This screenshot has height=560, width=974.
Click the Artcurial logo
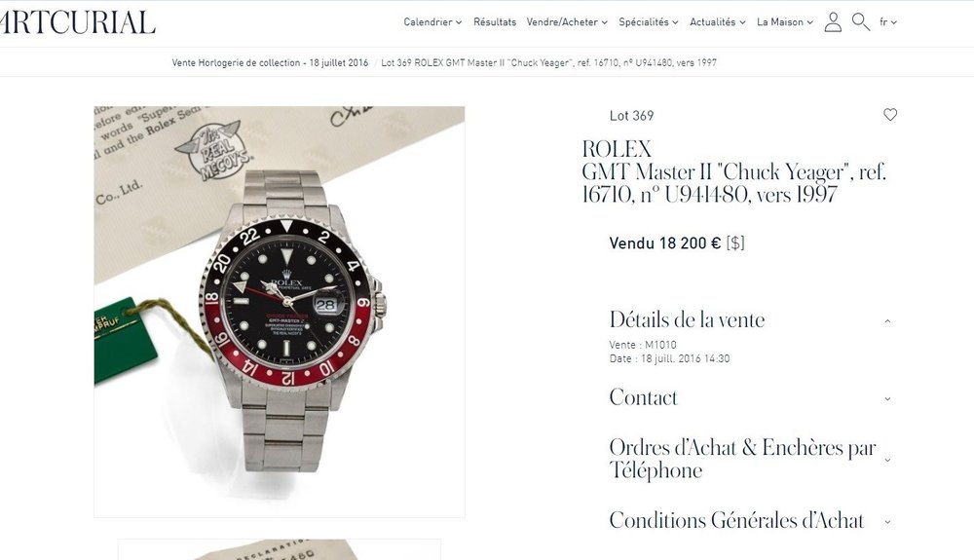pos(77,22)
